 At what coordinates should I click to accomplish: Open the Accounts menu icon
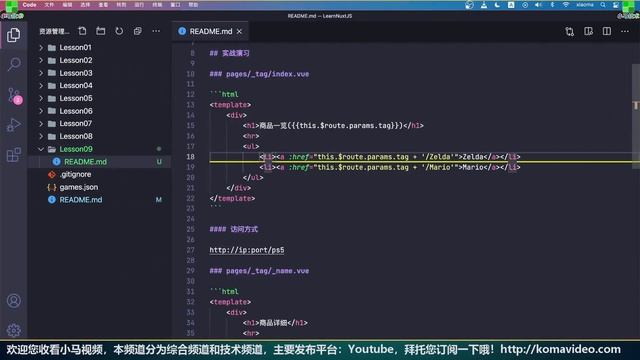point(13,301)
